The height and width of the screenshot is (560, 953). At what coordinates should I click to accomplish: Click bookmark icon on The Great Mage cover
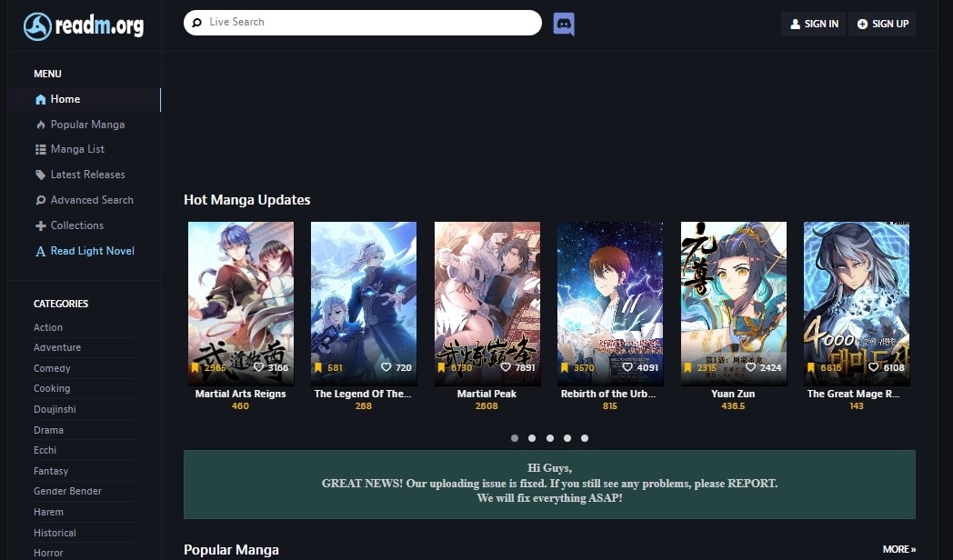point(811,367)
